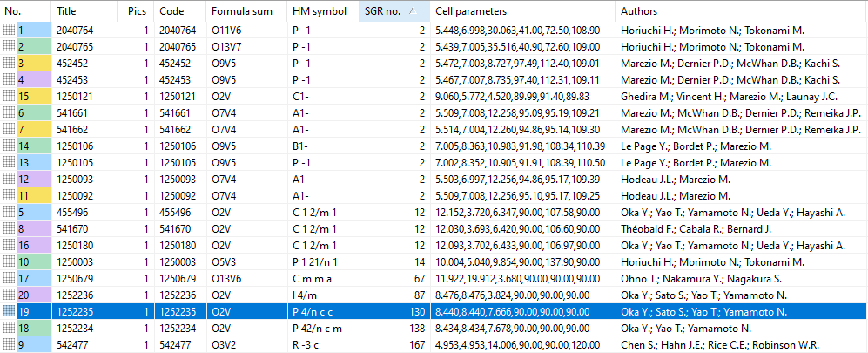
Task: Click the grid icon for entry 1
Action: click(x=10, y=31)
